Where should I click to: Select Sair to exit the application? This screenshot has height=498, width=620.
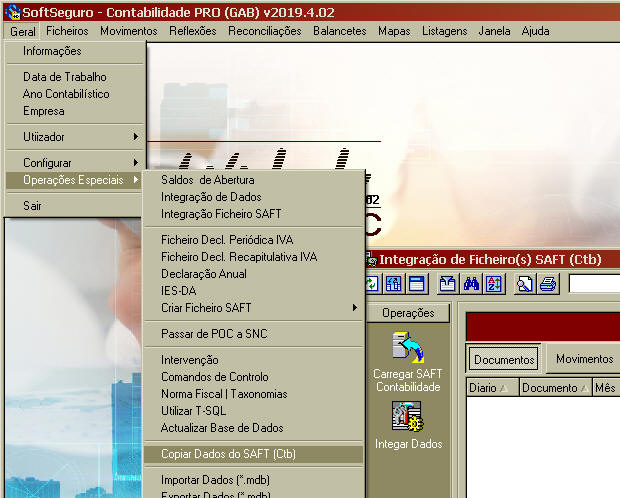click(x=74, y=206)
